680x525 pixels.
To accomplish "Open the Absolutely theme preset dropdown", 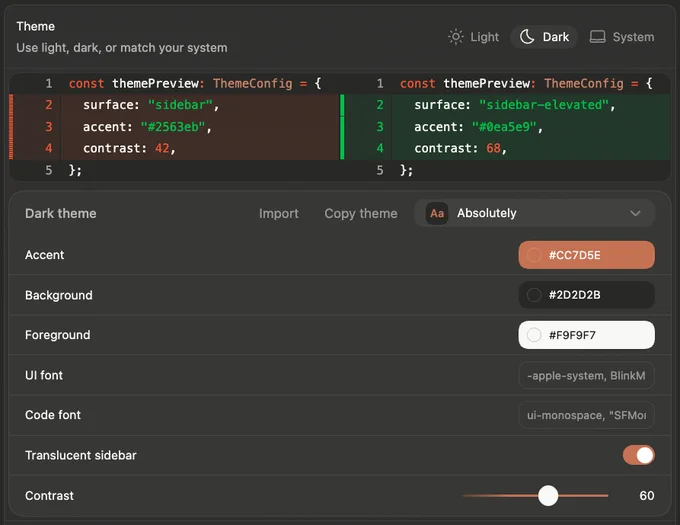I will coord(534,213).
